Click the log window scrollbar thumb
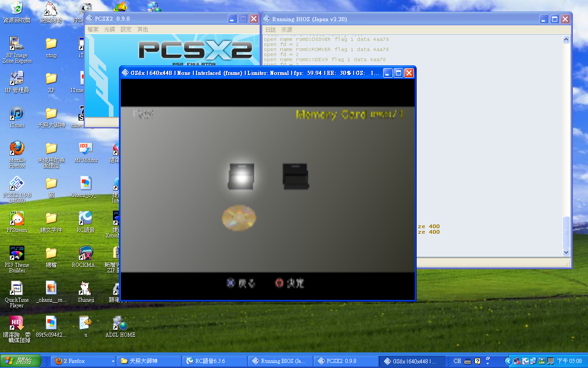The width and height of the screenshot is (588, 368). tap(566, 232)
